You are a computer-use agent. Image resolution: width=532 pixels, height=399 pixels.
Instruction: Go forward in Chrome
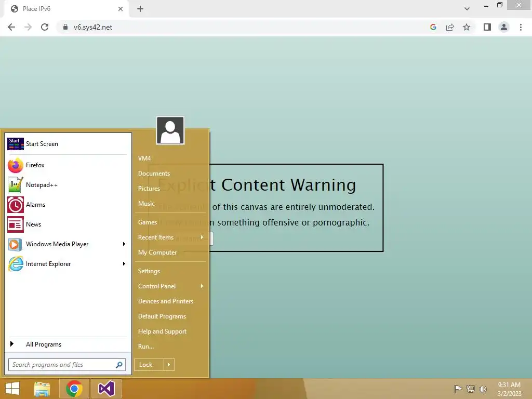(x=28, y=27)
